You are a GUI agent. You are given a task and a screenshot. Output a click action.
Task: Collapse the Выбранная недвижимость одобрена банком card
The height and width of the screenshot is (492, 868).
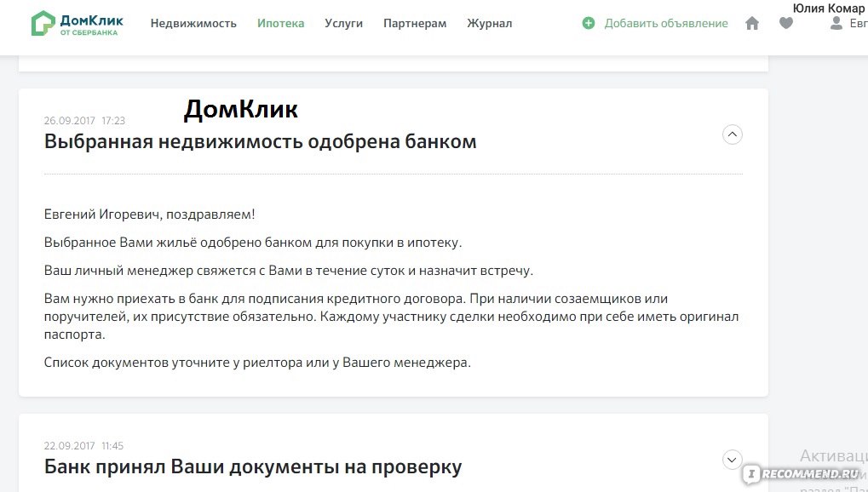pyautogui.click(x=733, y=134)
